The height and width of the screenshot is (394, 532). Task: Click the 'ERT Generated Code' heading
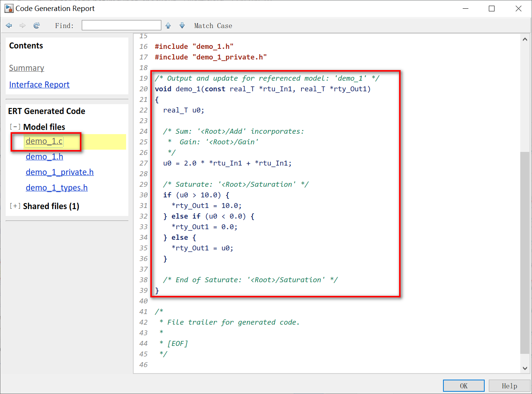pos(47,111)
